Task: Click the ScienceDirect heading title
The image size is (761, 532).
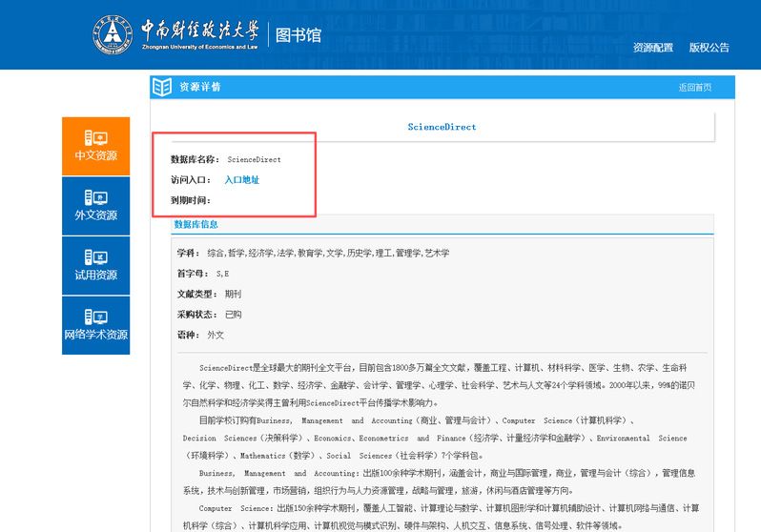Action: (x=442, y=127)
